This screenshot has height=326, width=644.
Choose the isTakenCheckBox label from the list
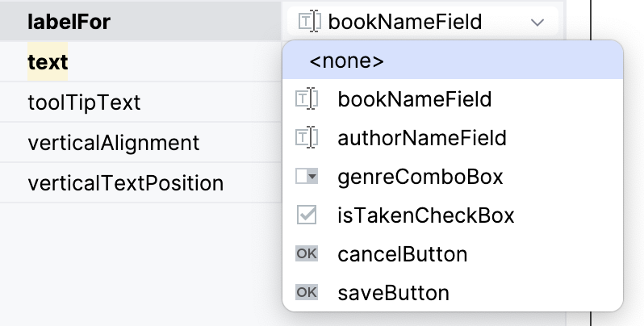pyautogui.click(x=426, y=215)
